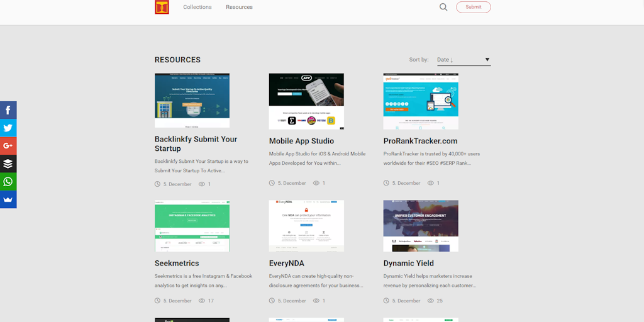Click clock icon under EveryNDA card
Screen dimensions: 644x322
click(x=272, y=301)
